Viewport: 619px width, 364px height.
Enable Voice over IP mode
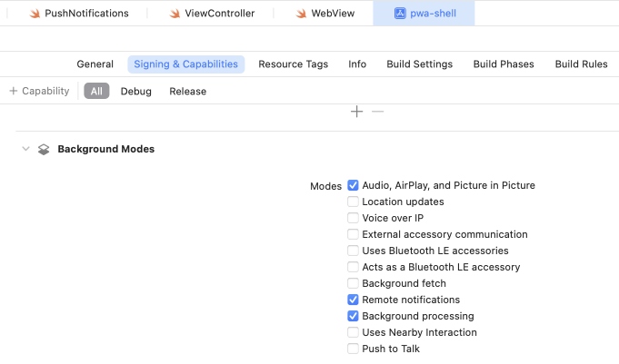(x=353, y=218)
